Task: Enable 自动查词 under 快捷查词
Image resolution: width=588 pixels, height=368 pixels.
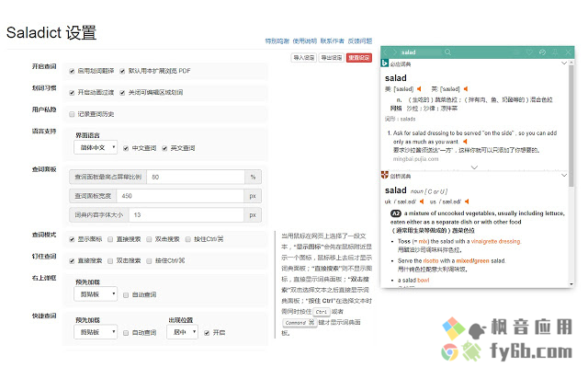Action: 126,333
